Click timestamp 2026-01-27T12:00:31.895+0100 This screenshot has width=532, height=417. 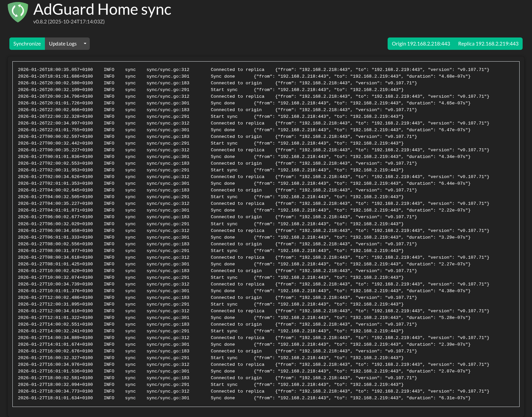click(55, 304)
